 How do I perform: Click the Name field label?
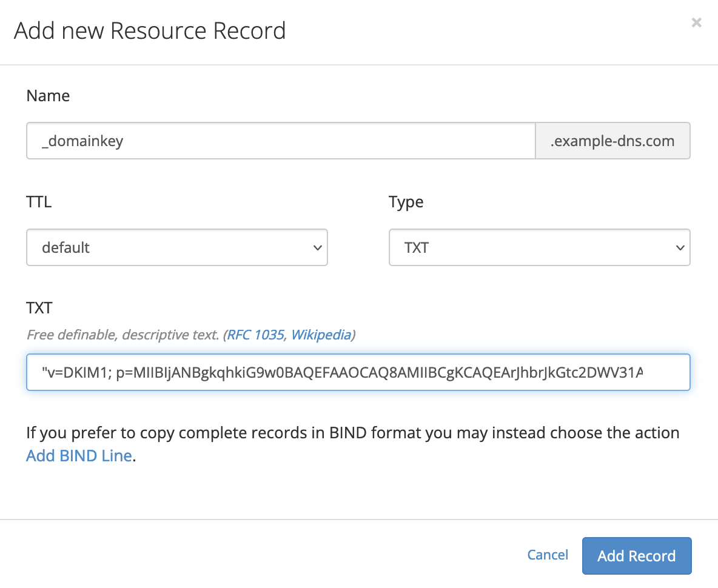[x=48, y=96]
